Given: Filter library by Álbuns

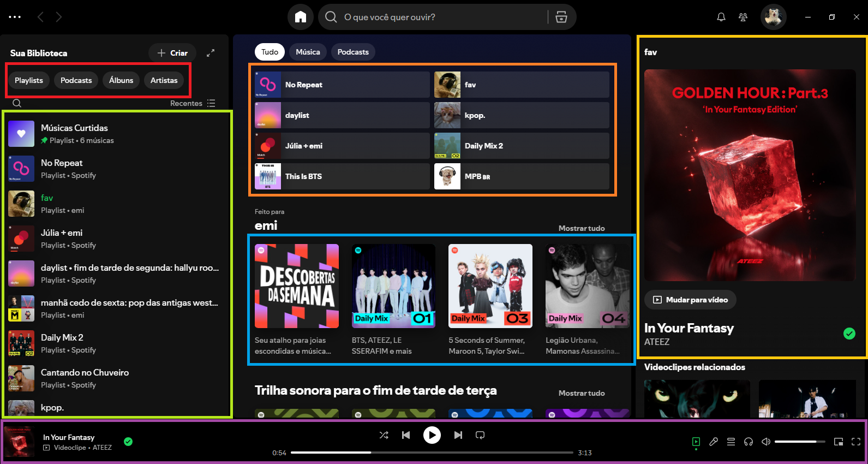Looking at the screenshot, I should point(121,80).
